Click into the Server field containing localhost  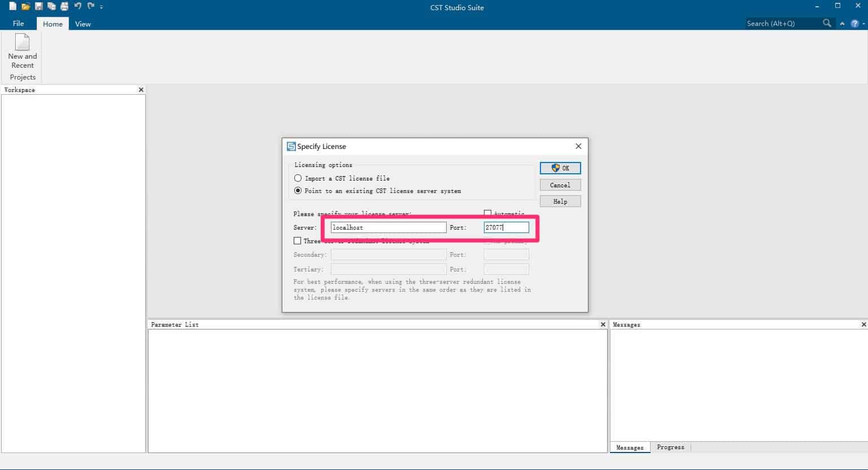(x=388, y=227)
